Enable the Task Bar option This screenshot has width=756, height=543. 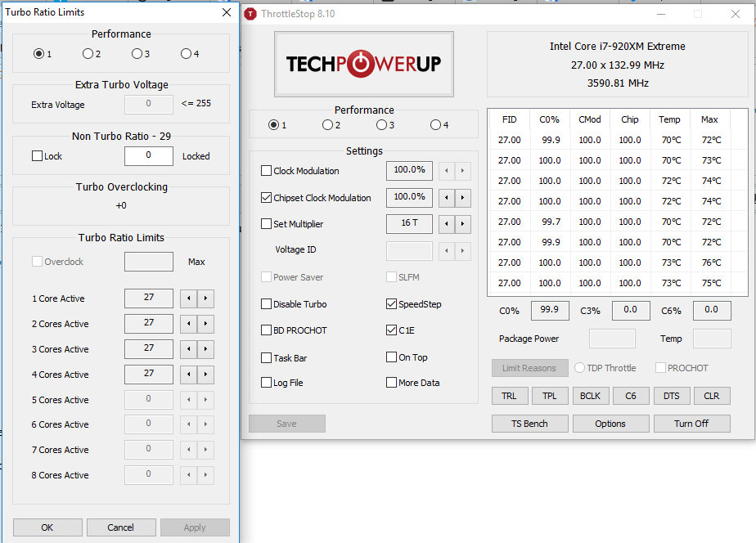(266, 358)
